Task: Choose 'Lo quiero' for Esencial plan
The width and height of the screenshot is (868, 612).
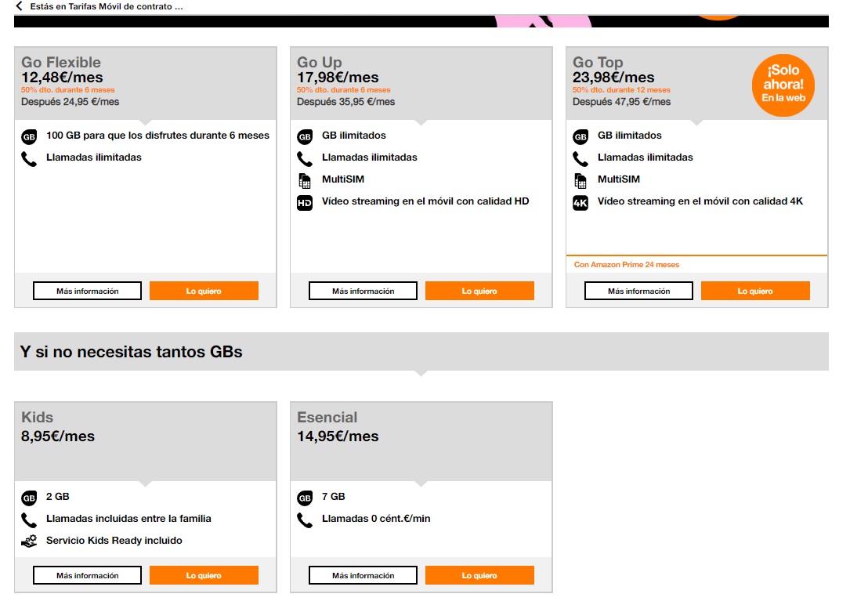Action: coord(479,575)
